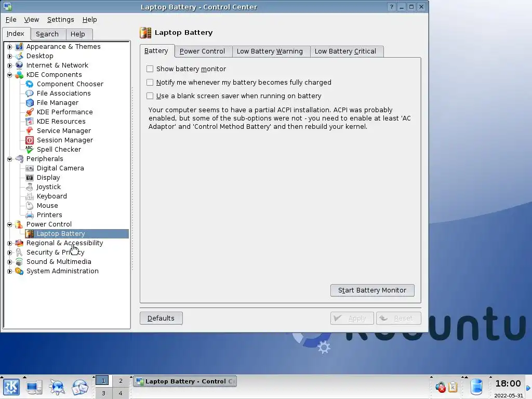
Task: Open the Component Chooser icon
Action: 30,84
